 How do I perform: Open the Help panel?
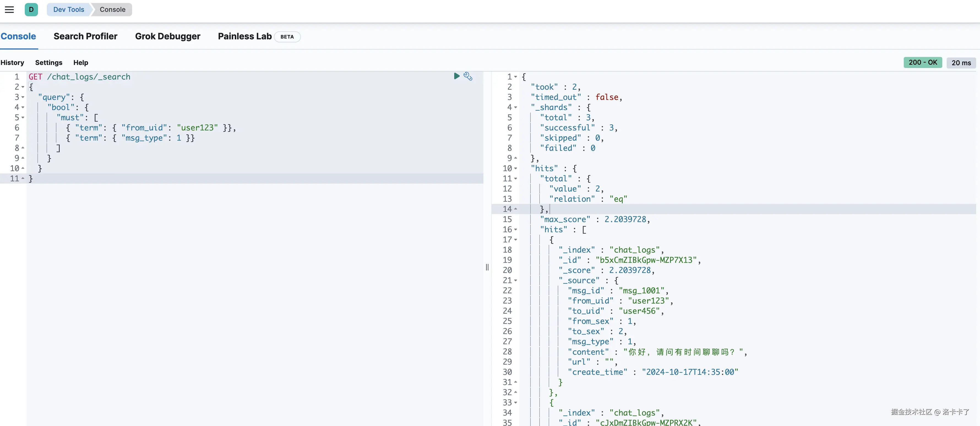point(81,62)
